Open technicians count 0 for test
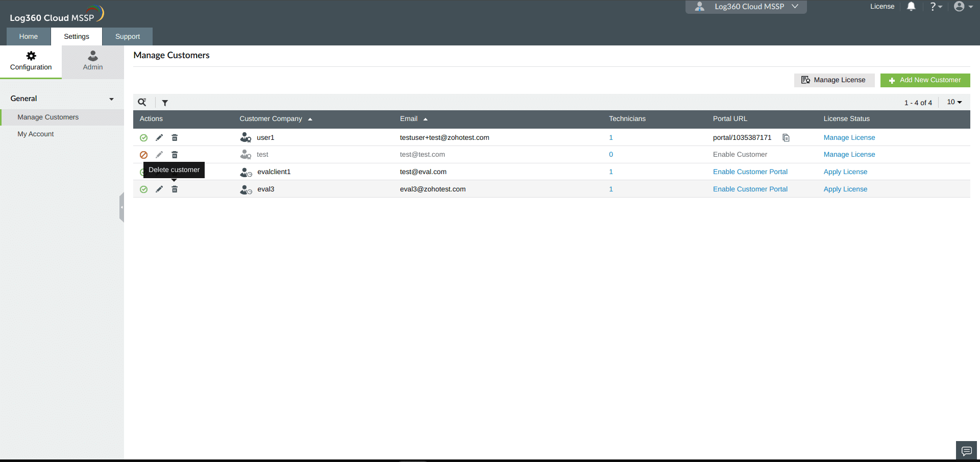The height and width of the screenshot is (462, 980). click(x=611, y=155)
